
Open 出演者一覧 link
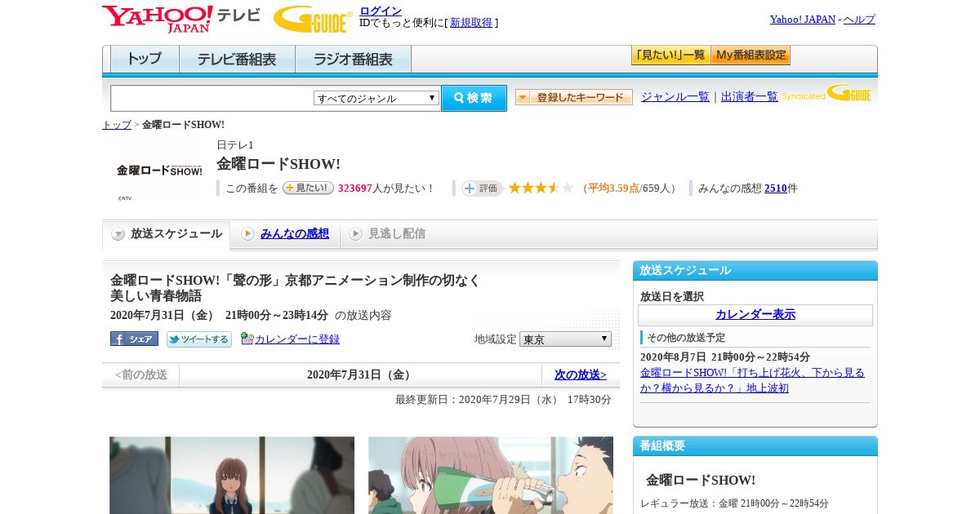750,97
